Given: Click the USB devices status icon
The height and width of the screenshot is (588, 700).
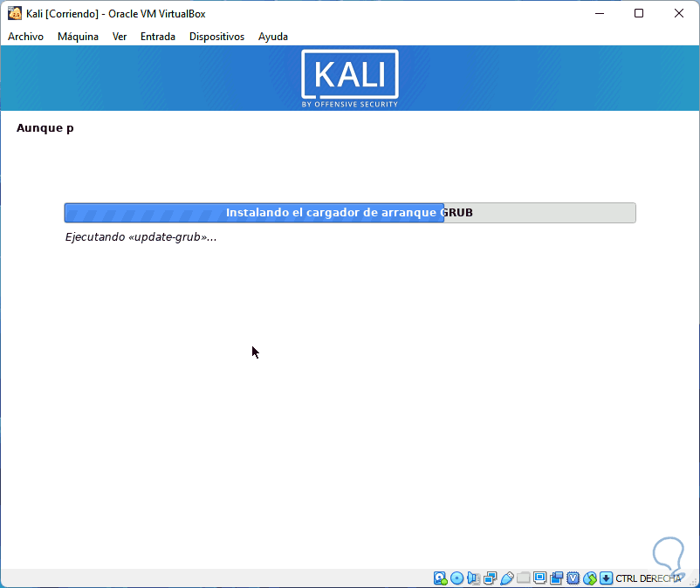Looking at the screenshot, I should pos(507,578).
